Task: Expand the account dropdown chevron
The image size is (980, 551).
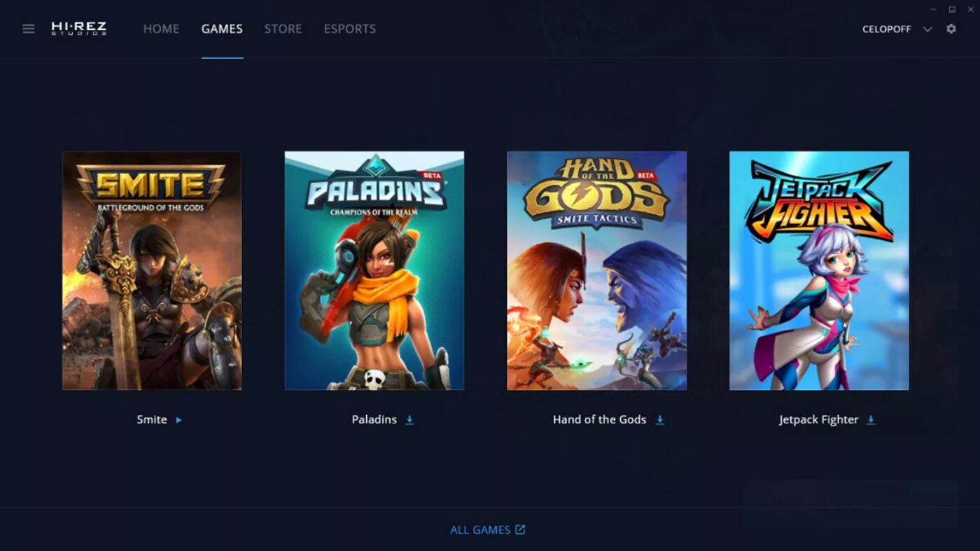Action: (x=927, y=29)
